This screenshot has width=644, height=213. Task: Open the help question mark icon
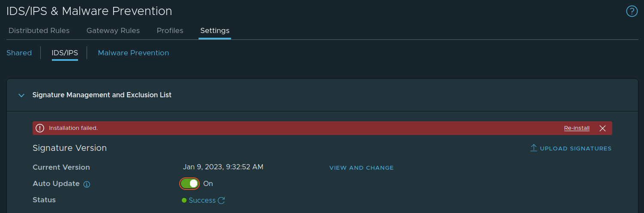pos(632,12)
